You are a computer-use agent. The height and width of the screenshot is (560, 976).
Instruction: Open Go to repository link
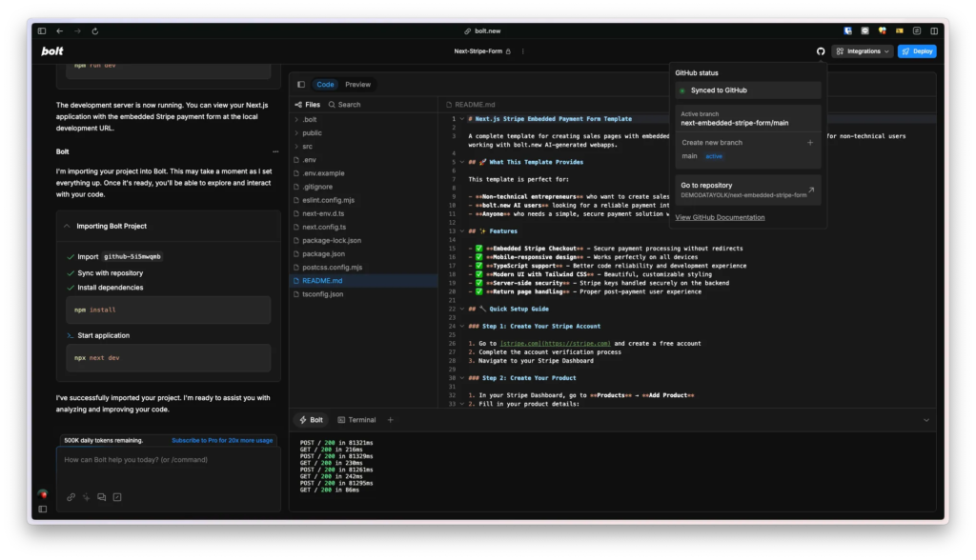747,190
